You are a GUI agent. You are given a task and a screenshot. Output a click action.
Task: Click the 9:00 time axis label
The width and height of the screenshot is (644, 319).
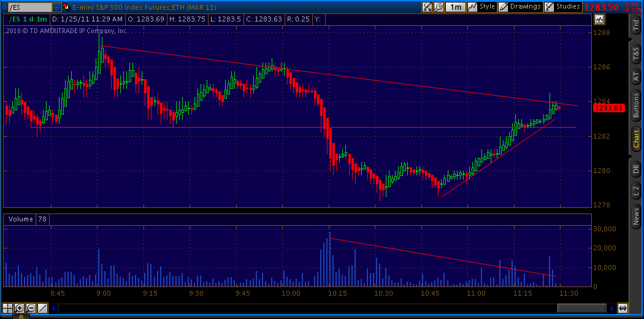[103, 293]
